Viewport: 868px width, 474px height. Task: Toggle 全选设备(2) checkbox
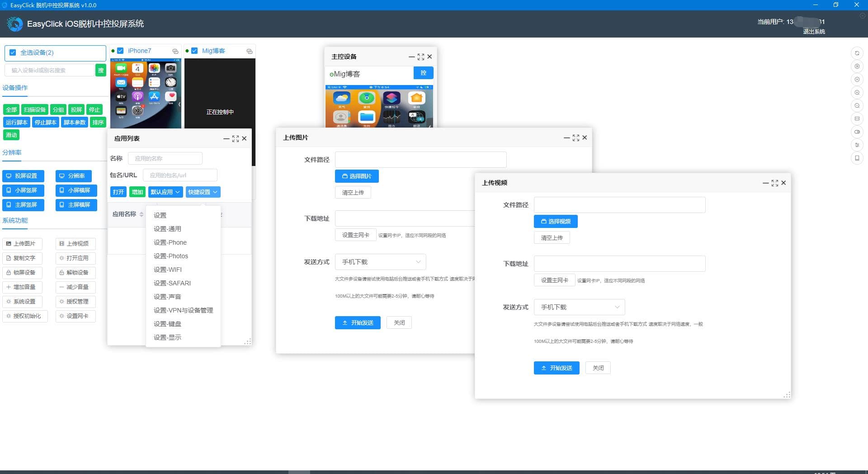click(13, 52)
